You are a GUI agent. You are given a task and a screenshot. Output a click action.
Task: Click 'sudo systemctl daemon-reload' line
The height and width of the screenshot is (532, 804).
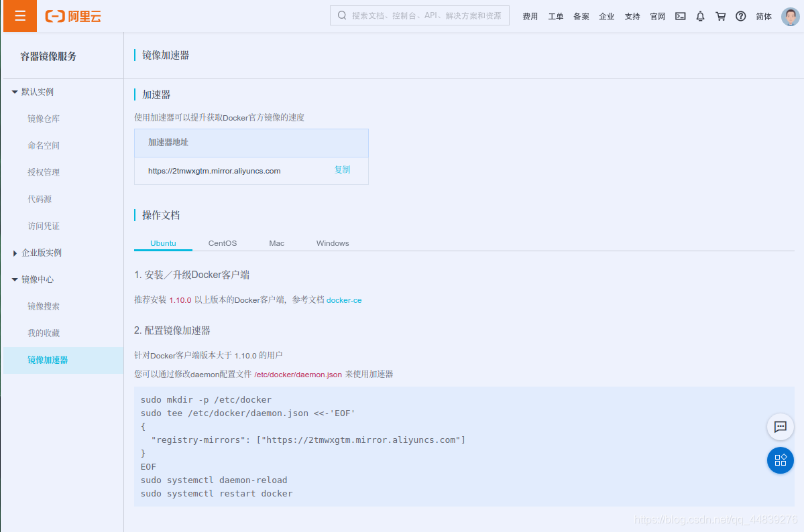click(x=214, y=480)
